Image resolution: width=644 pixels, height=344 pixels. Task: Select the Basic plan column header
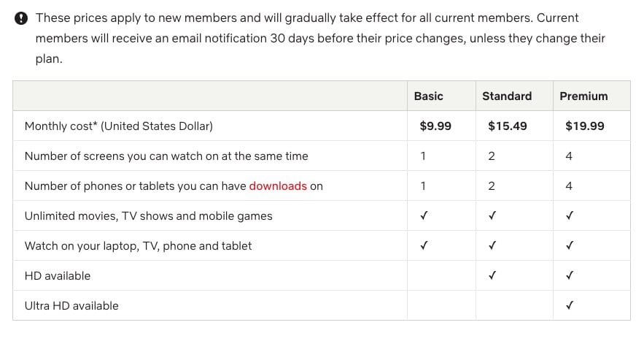coord(428,96)
